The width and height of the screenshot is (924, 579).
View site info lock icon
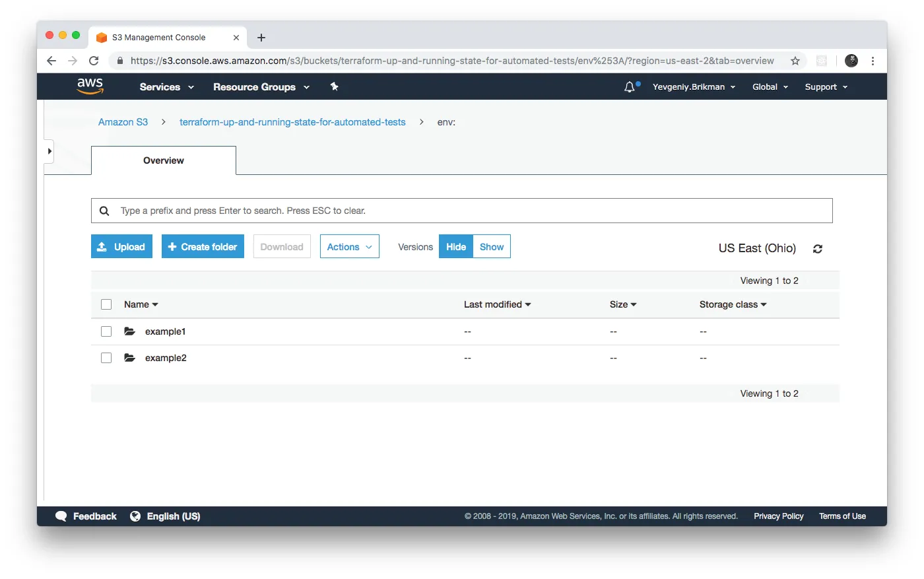(119, 61)
